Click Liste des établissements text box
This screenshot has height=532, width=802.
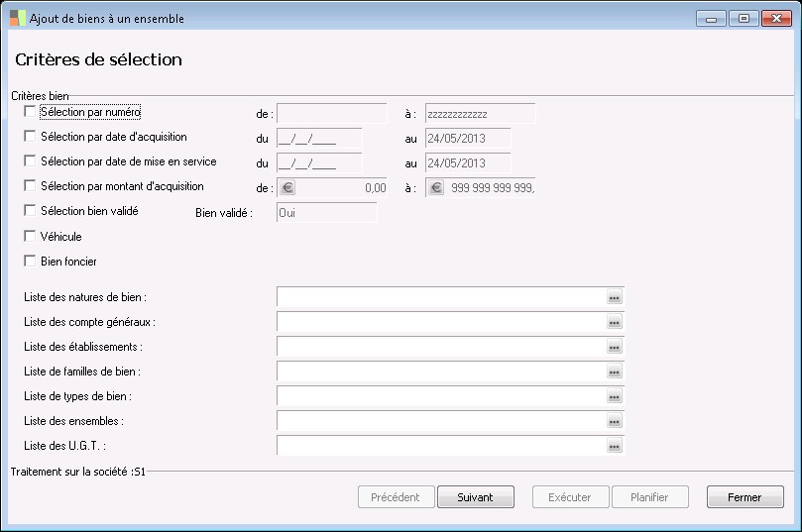(442, 347)
